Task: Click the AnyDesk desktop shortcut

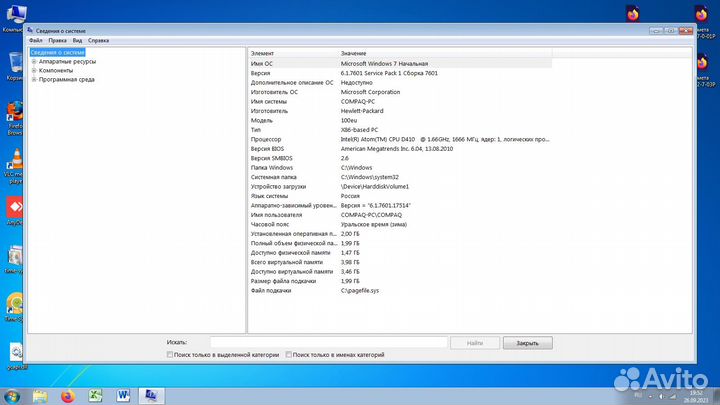Action: 15,207
